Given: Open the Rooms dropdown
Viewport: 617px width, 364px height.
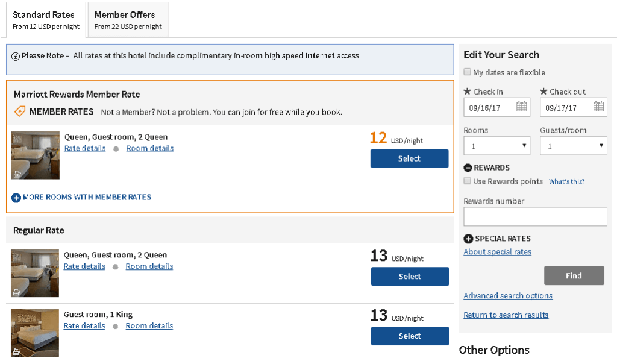Looking at the screenshot, I should pyautogui.click(x=496, y=146).
